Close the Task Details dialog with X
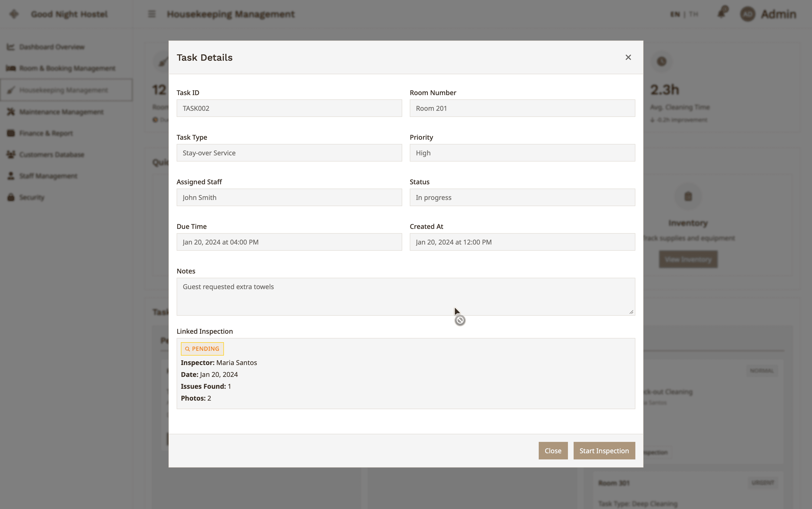Image resolution: width=812 pixels, height=509 pixels. tap(628, 58)
